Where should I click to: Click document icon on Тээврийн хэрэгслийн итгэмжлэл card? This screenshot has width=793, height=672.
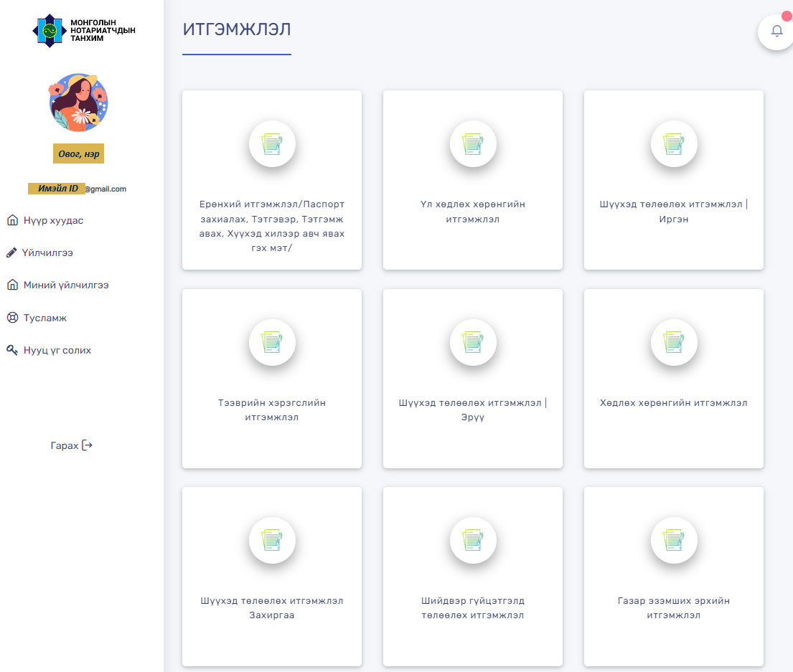click(272, 342)
